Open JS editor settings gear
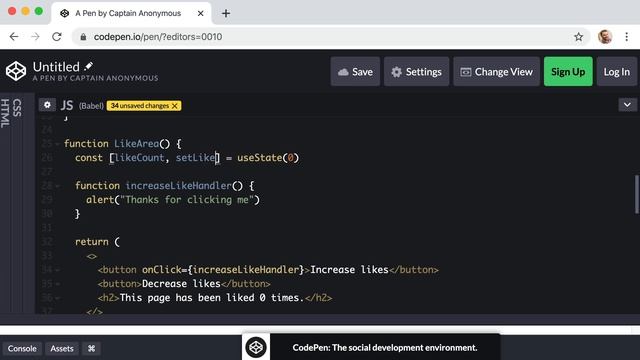This screenshot has height=360, width=640. (47, 105)
